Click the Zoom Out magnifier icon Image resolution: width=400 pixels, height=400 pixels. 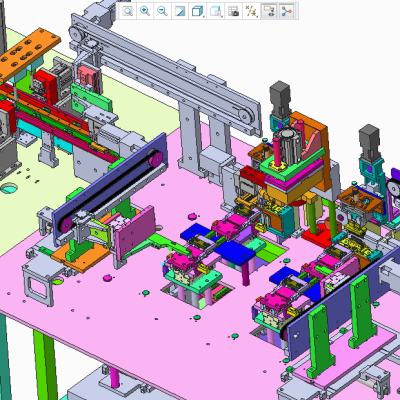point(163,11)
